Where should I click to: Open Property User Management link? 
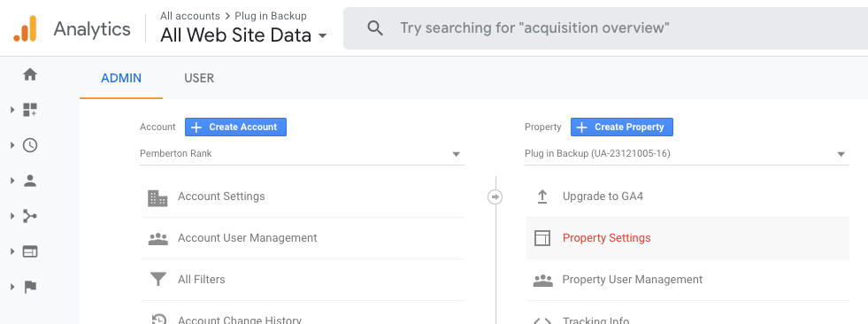(x=633, y=280)
